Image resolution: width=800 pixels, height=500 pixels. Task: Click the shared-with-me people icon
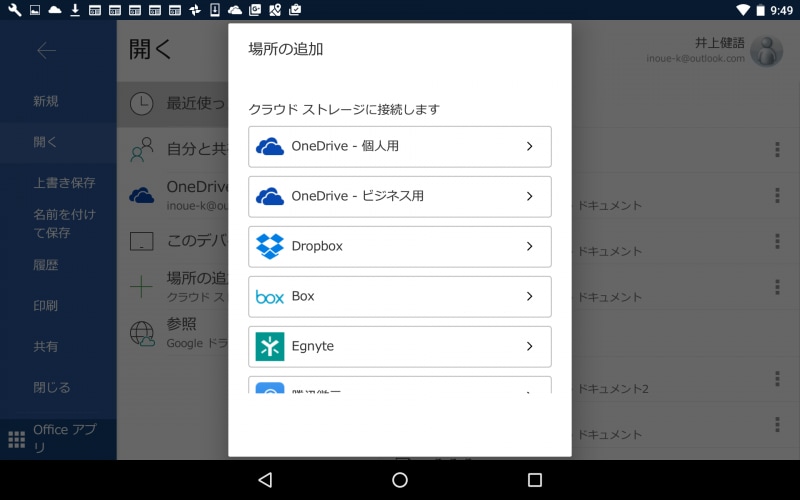(x=141, y=149)
